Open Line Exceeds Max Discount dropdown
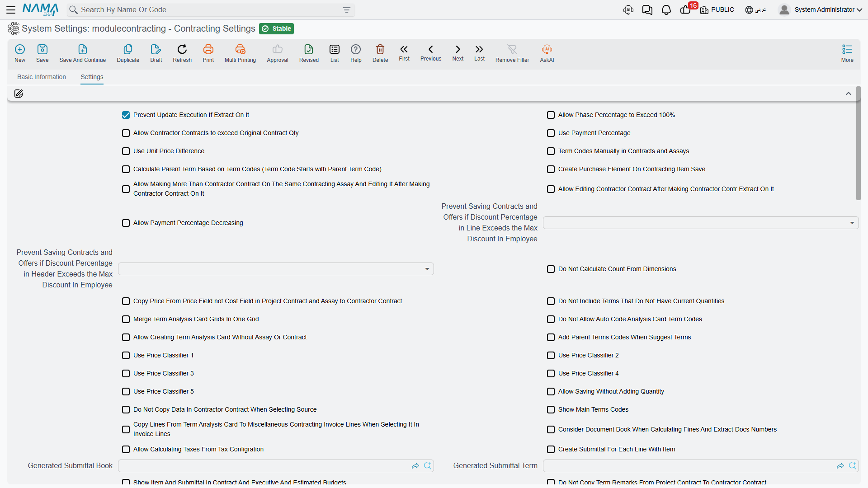The width and height of the screenshot is (868, 488). [701, 223]
